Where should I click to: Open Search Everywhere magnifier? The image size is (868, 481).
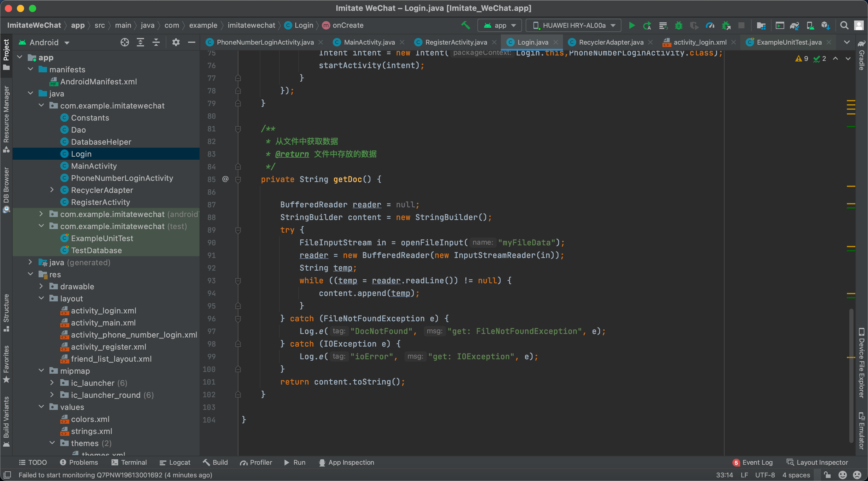(844, 26)
